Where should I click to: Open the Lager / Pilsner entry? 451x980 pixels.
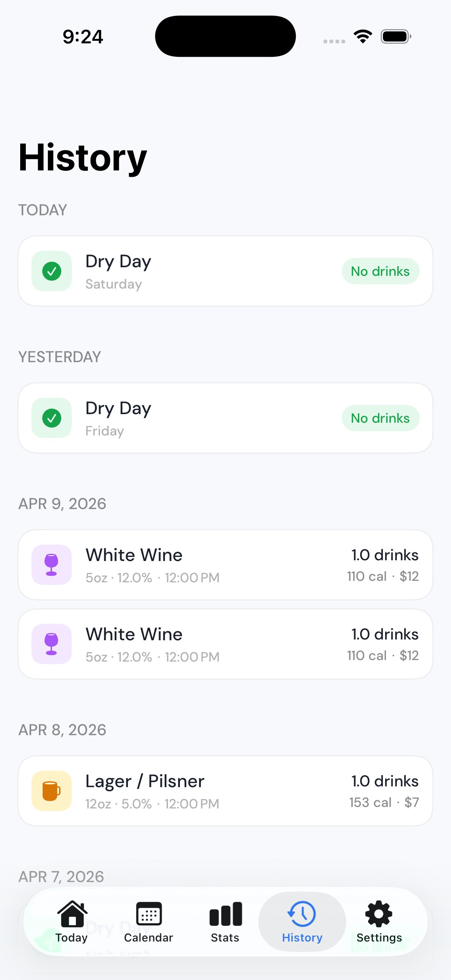145,782
